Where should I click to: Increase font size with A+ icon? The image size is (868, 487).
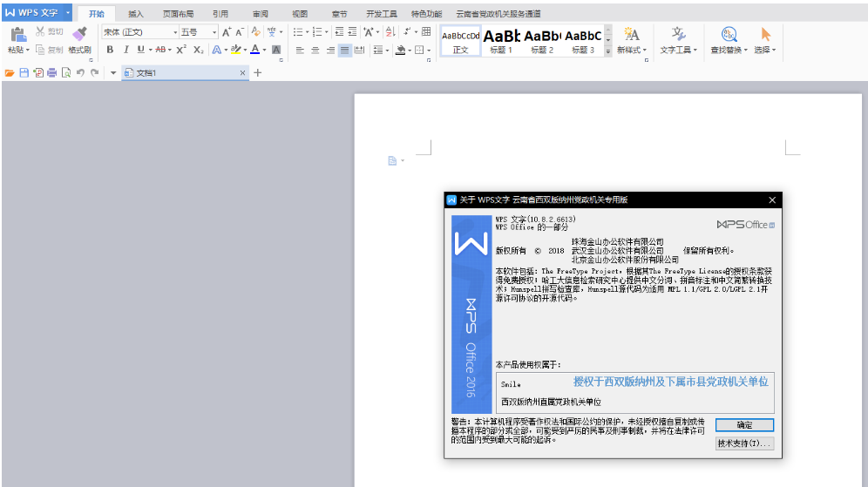pyautogui.click(x=227, y=32)
